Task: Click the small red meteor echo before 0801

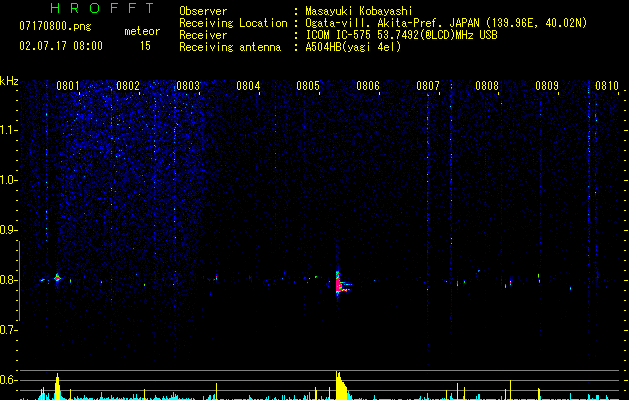Action: pyautogui.click(x=57, y=278)
